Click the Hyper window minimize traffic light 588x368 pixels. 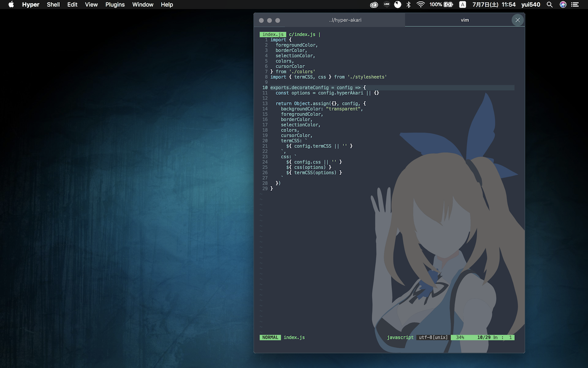(x=269, y=20)
